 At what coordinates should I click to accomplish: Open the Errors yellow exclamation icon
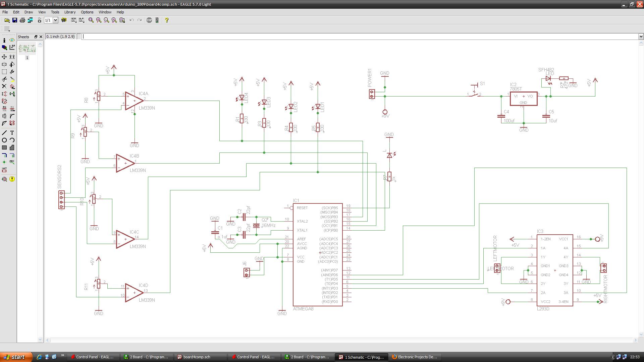click(x=12, y=179)
